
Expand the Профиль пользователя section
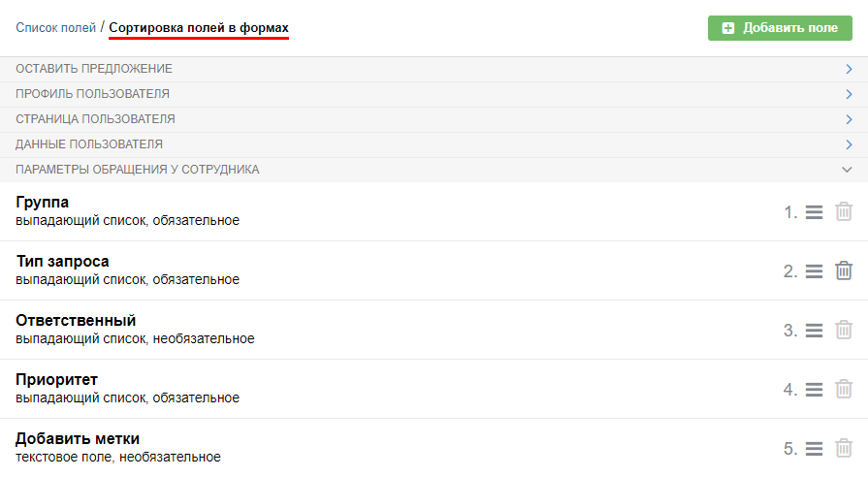pos(848,94)
